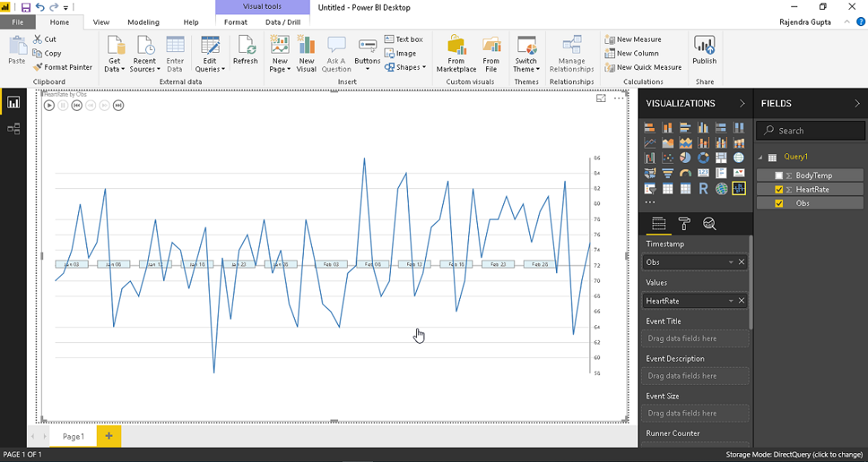Select the 123 card visual
The height and width of the screenshot is (462, 868).
(x=703, y=173)
